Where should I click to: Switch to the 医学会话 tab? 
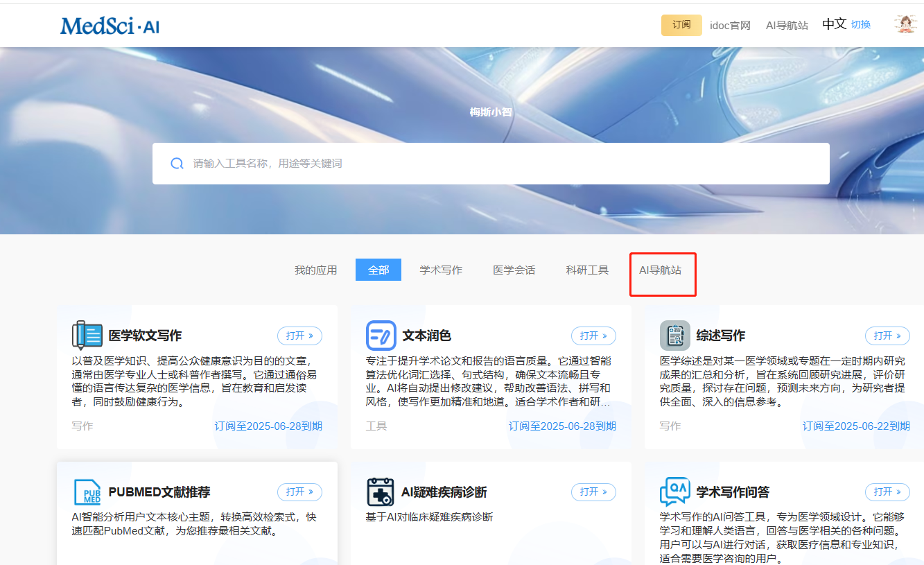pyautogui.click(x=514, y=270)
